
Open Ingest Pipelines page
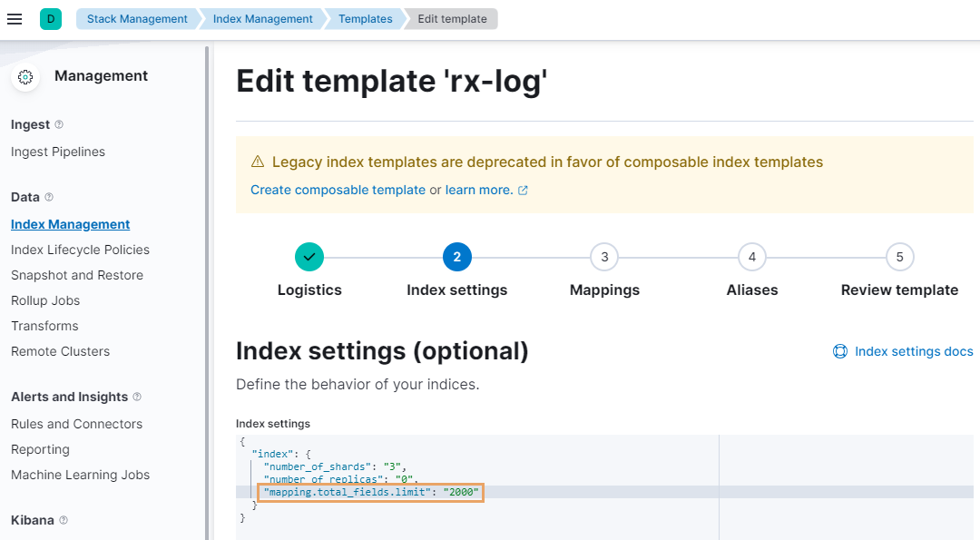(x=58, y=152)
